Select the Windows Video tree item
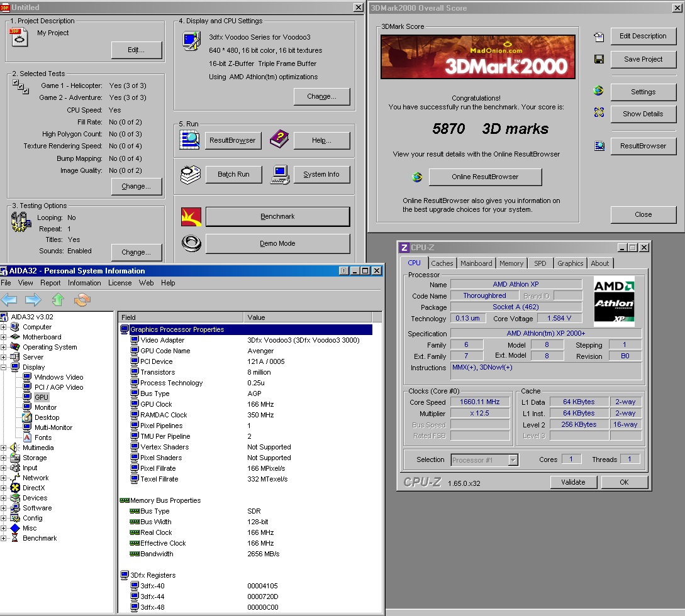This screenshot has height=616, width=685. tap(58, 377)
